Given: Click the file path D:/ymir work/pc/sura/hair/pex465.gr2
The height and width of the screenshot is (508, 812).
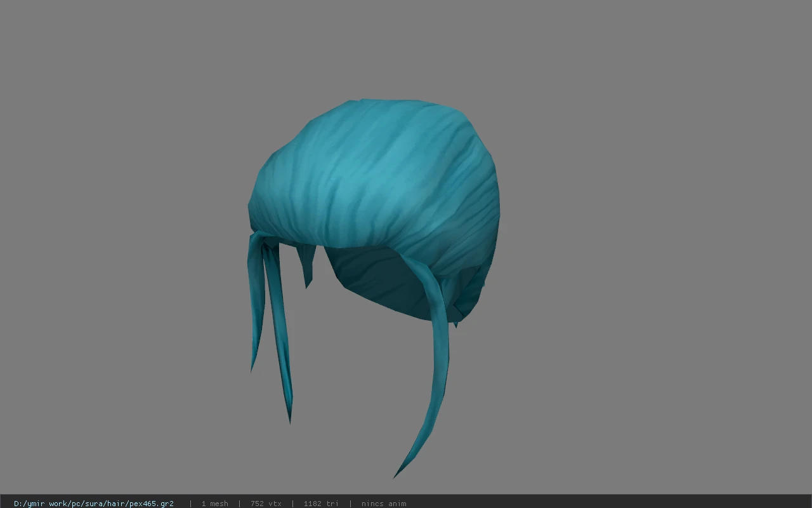Looking at the screenshot, I should pos(94,504).
